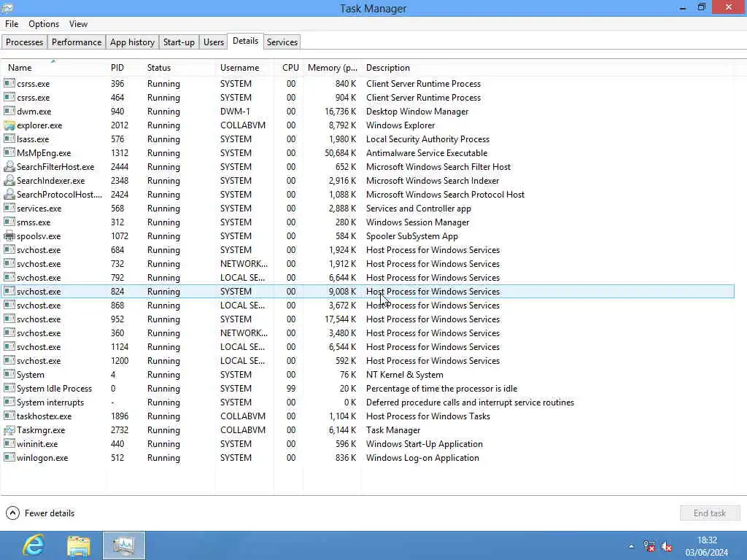Image resolution: width=747 pixels, height=560 pixels.
Task: Select the csrss.exe row with PID 464
Action: [x=368, y=97]
